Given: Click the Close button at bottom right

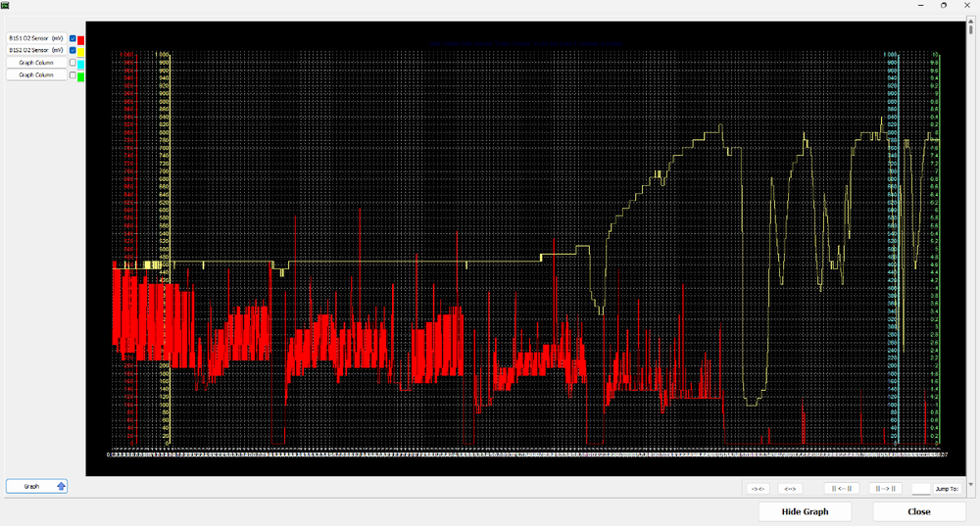Looking at the screenshot, I should click(x=919, y=511).
